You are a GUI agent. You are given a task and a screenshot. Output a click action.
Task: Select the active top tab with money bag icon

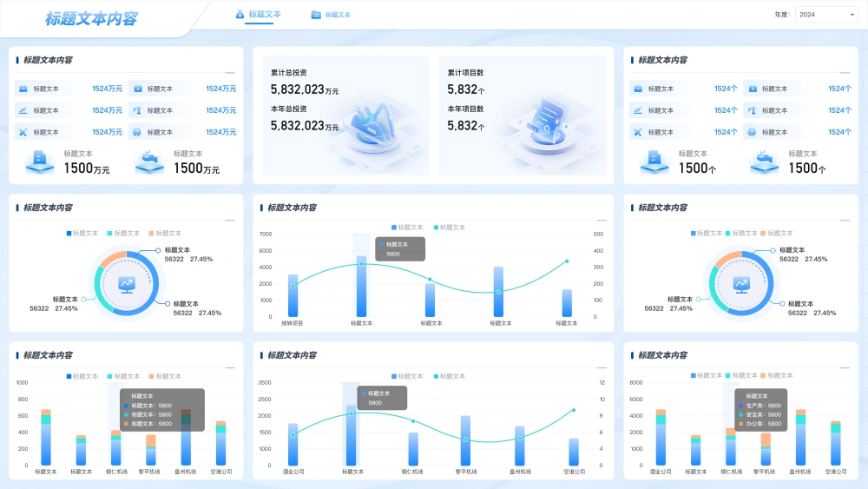pos(259,15)
